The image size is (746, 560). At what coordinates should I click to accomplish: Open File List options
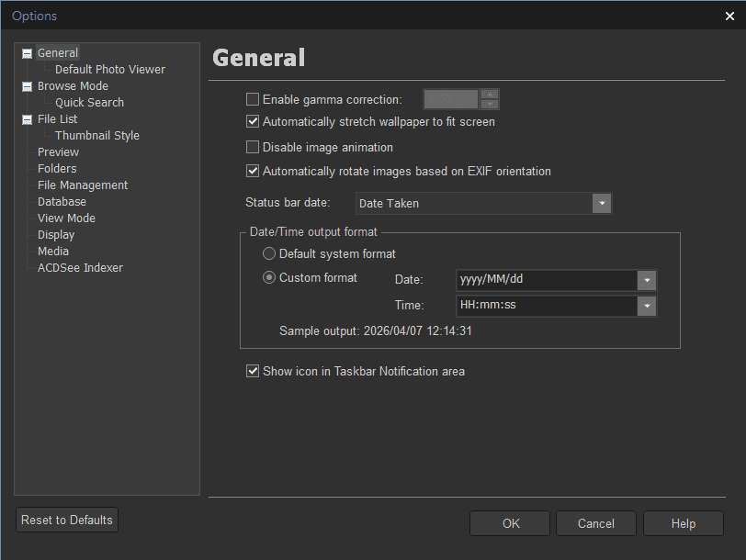pyautogui.click(x=57, y=118)
